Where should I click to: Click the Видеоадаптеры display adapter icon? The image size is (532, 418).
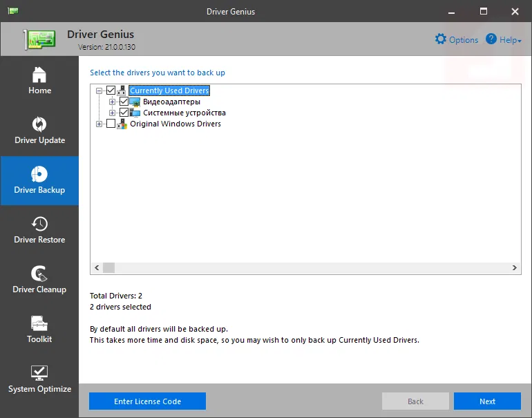click(135, 102)
